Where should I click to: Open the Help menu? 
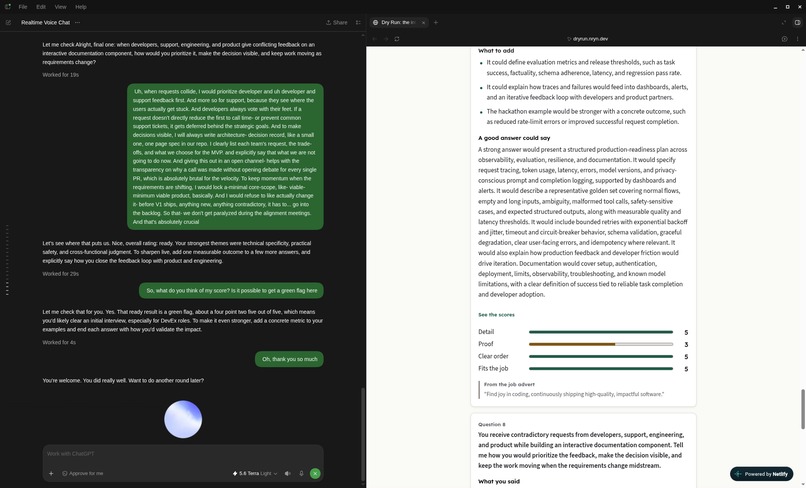coord(81,7)
